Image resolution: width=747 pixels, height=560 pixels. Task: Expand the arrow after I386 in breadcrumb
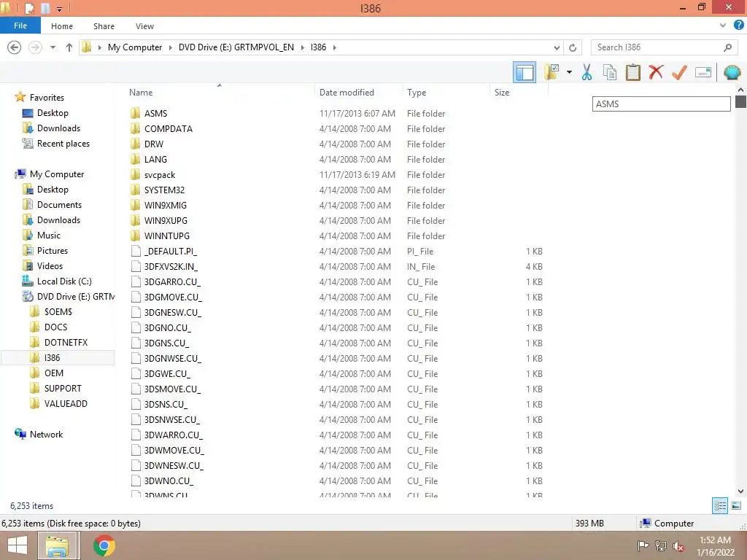tap(334, 47)
